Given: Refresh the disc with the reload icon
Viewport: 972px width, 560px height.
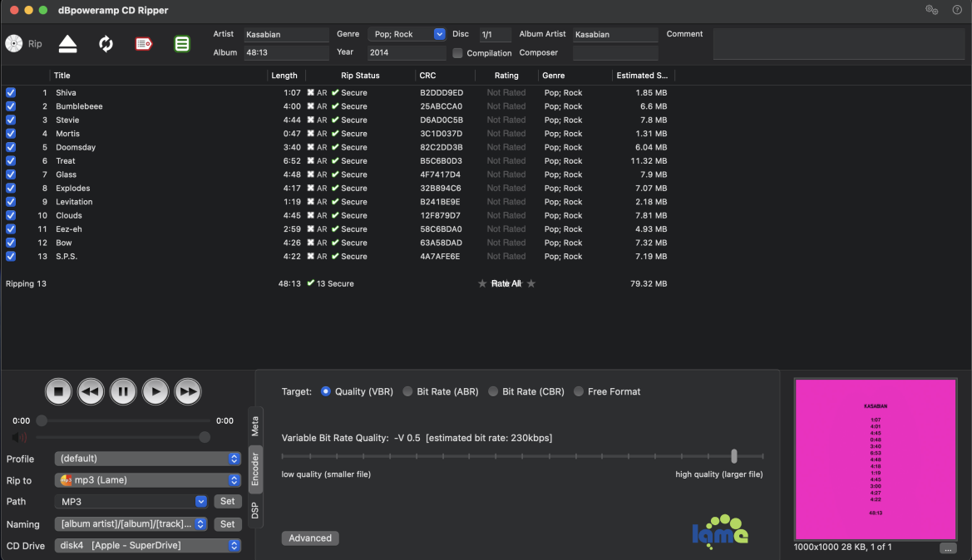Looking at the screenshot, I should click(106, 44).
